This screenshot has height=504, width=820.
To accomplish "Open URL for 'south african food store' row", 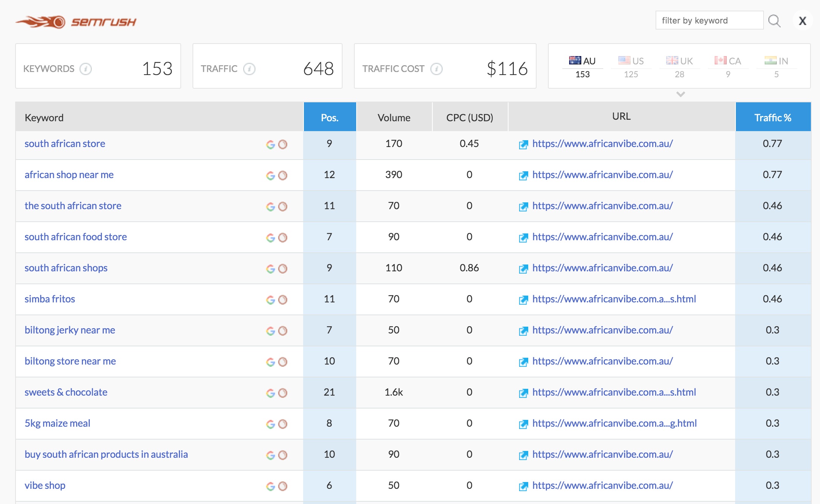I will click(x=602, y=237).
